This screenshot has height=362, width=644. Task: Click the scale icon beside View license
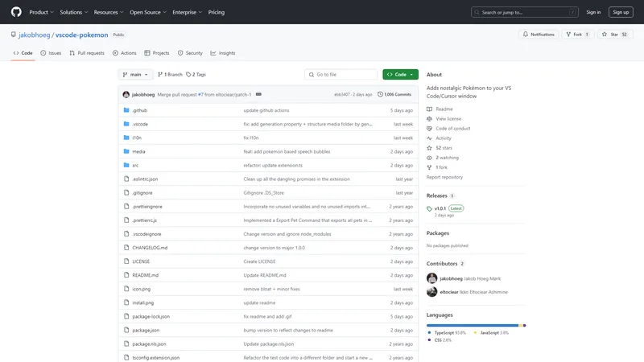tap(429, 118)
